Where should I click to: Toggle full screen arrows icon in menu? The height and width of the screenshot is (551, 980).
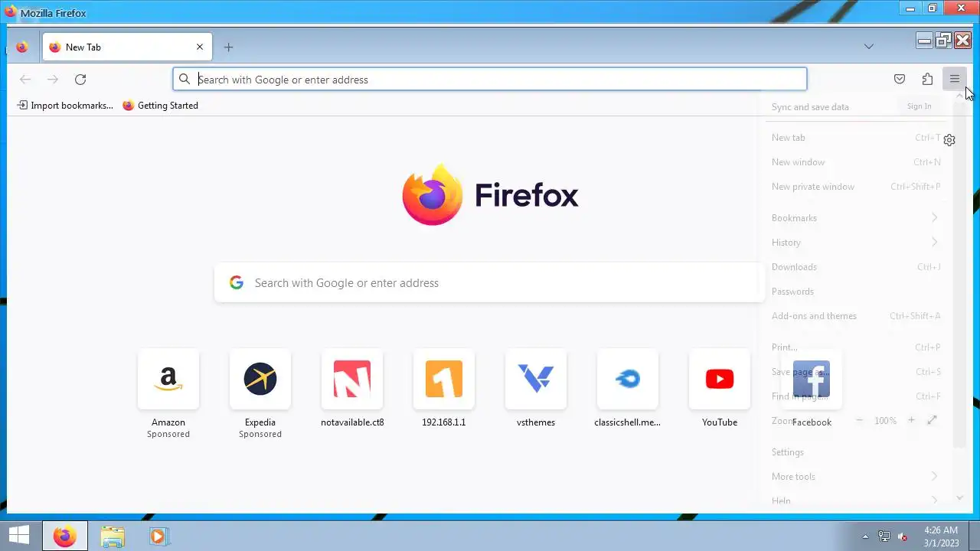(932, 420)
